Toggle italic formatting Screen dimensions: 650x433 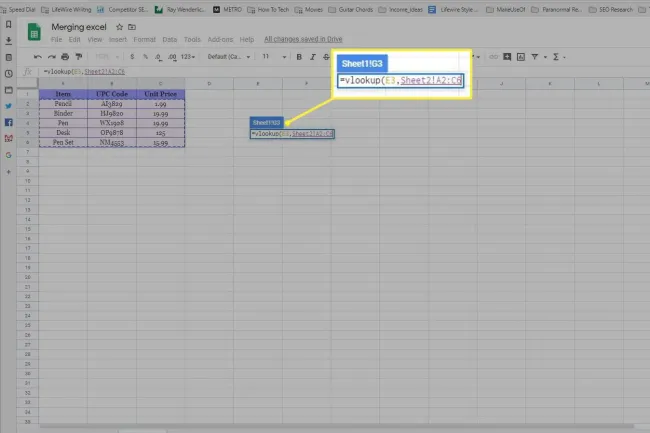tap(313, 57)
